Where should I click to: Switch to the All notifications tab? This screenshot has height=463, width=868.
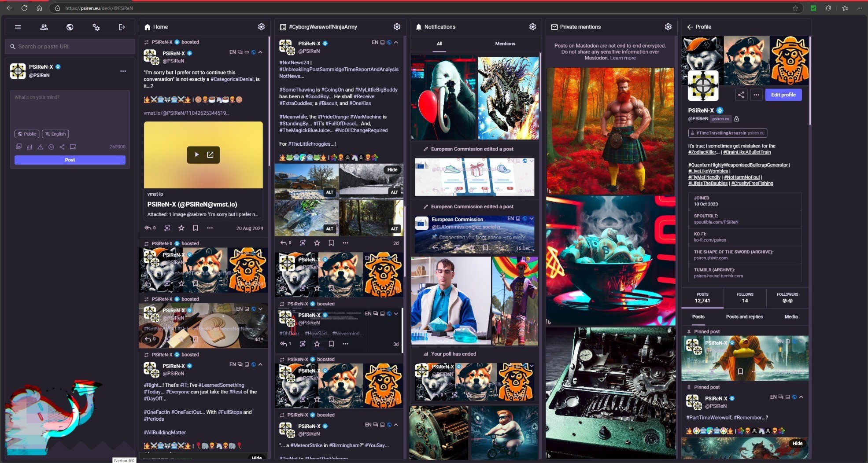pos(439,44)
